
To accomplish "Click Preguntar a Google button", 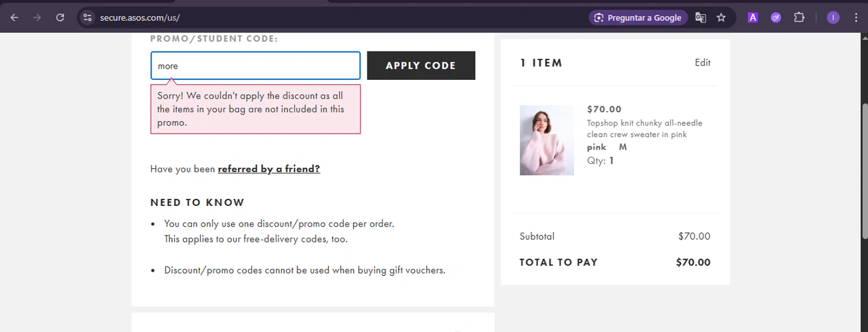I will click(x=638, y=17).
